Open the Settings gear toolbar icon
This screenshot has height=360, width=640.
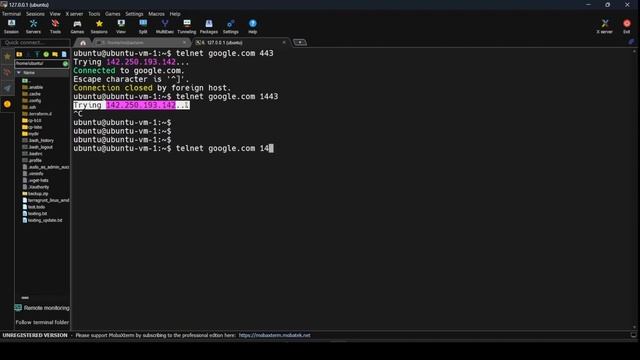click(x=231, y=27)
